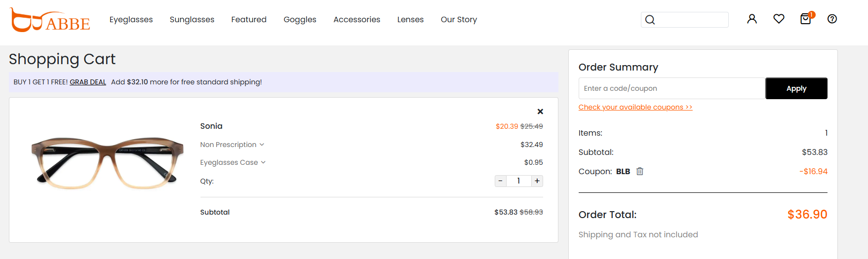The width and height of the screenshot is (868, 259).
Task: Open the Goggles menu
Action: click(x=300, y=19)
